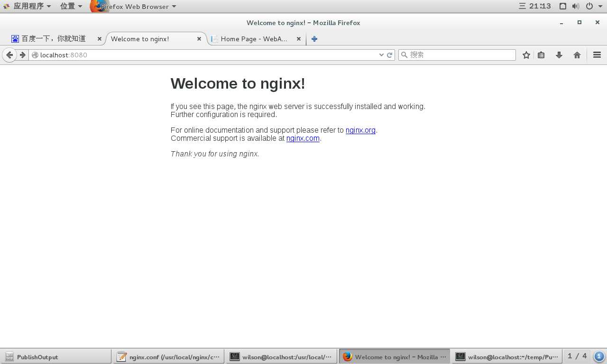Image resolution: width=607 pixels, height=364 pixels.
Task: Click the accessibility/window icon in top panel
Action: [x=562, y=6]
